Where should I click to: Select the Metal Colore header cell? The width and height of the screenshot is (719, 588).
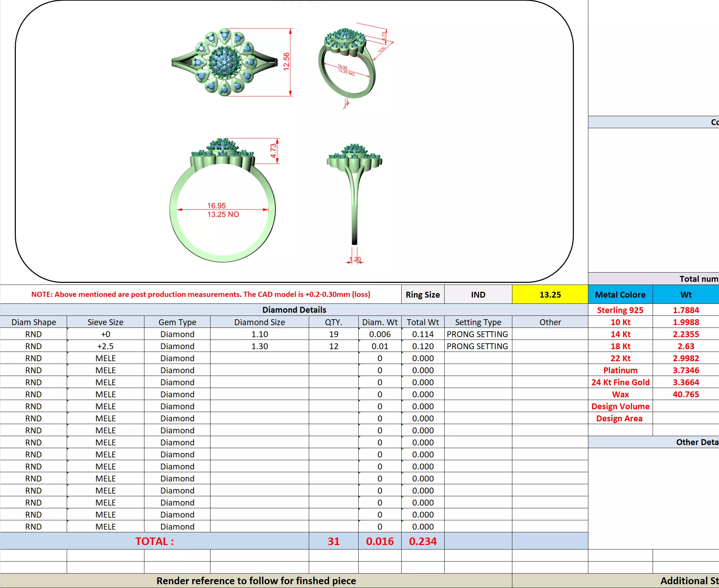[620, 295]
